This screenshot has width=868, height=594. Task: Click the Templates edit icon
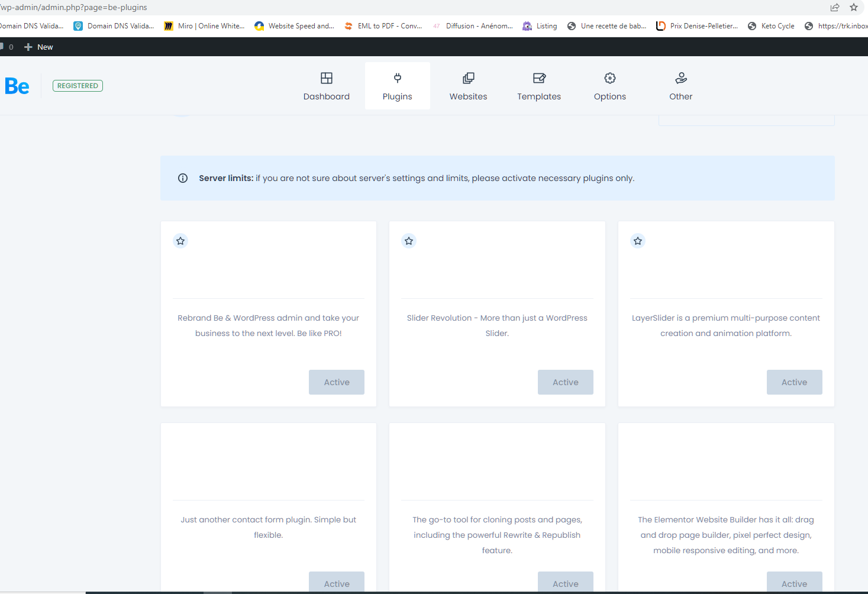click(539, 78)
